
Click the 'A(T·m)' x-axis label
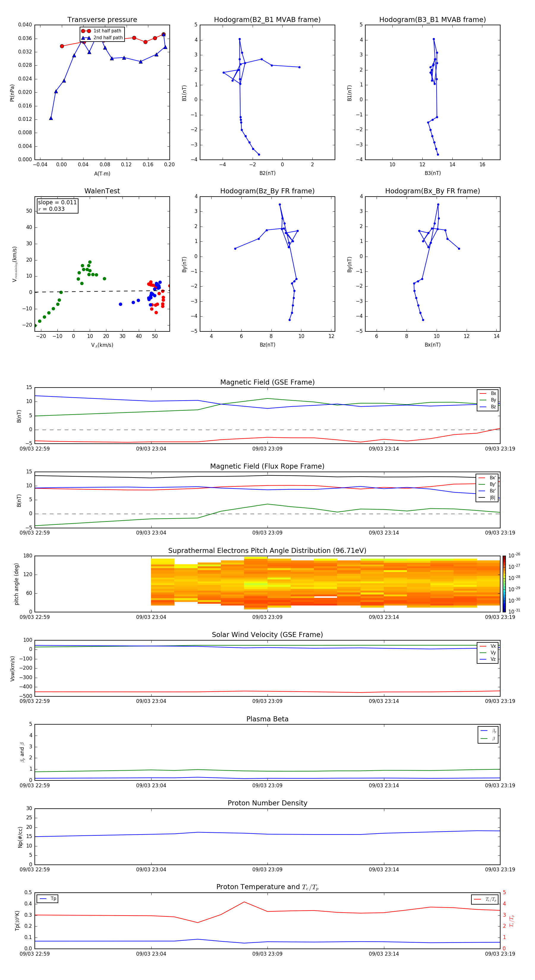(102, 173)
